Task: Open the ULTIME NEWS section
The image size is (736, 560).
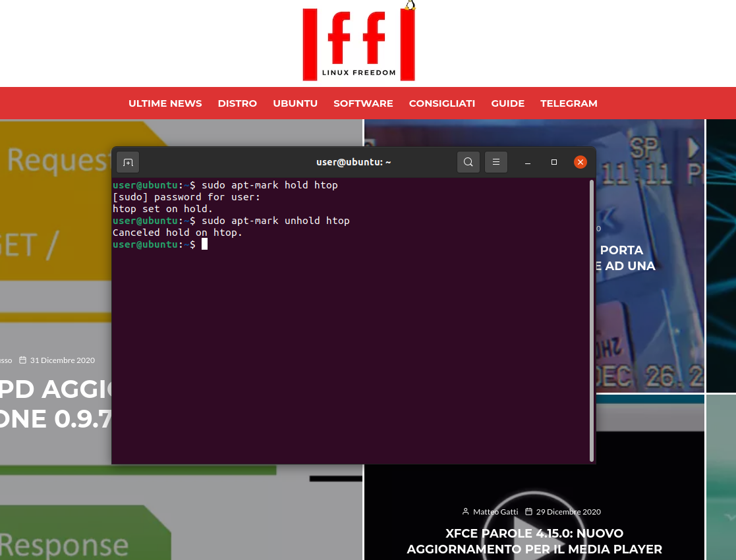Action: [165, 103]
